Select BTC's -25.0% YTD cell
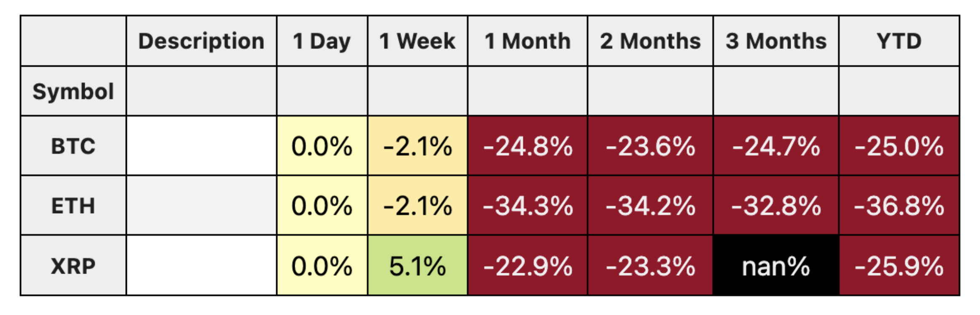Viewport: 980px width, 315px height. (x=899, y=146)
